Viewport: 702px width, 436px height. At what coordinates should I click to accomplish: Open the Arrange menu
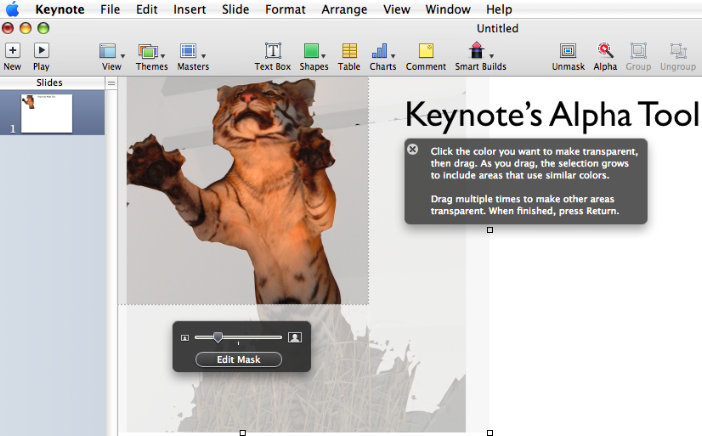tap(344, 9)
